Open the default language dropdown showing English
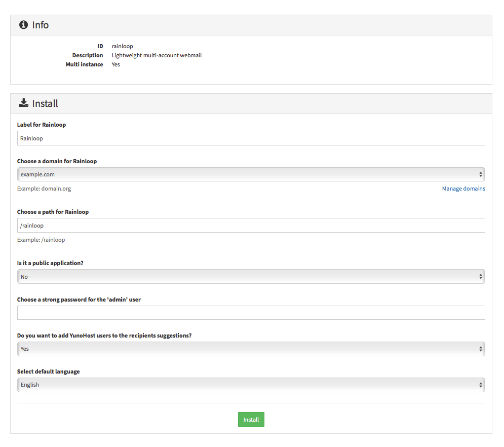The height and width of the screenshot is (447, 504). point(251,385)
